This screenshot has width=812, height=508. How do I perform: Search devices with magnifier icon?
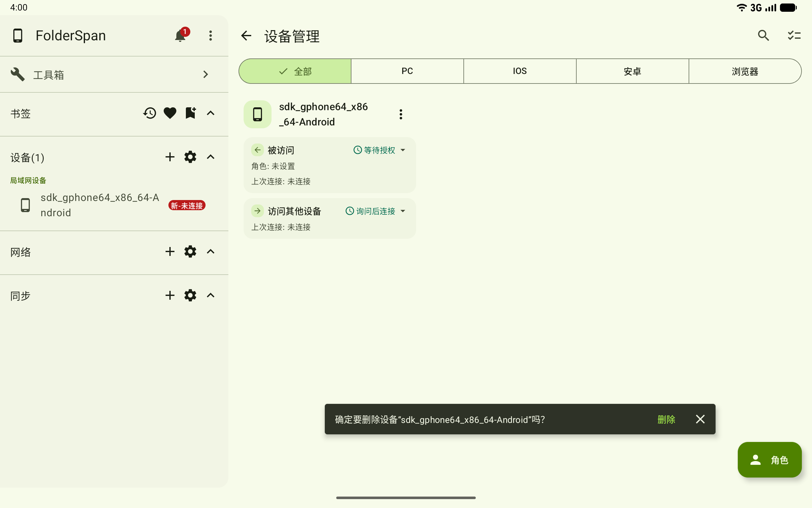763,36
